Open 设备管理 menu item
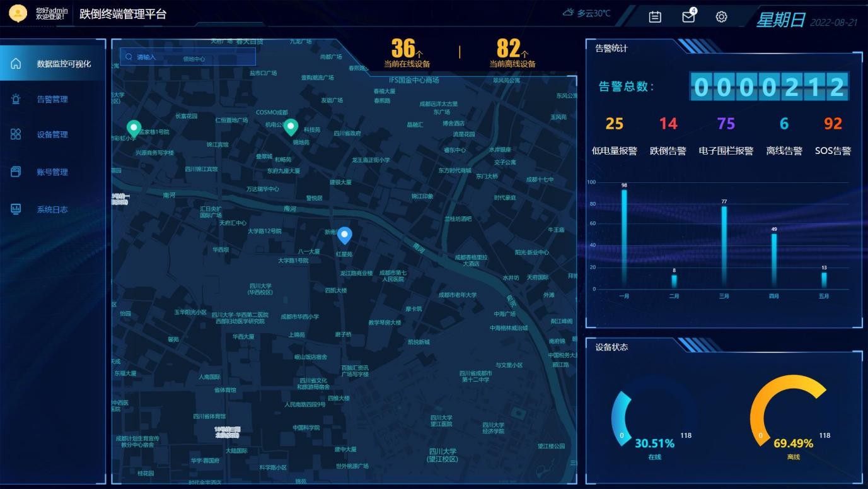Viewport: 868px width, 489px height. (x=52, y=134)
